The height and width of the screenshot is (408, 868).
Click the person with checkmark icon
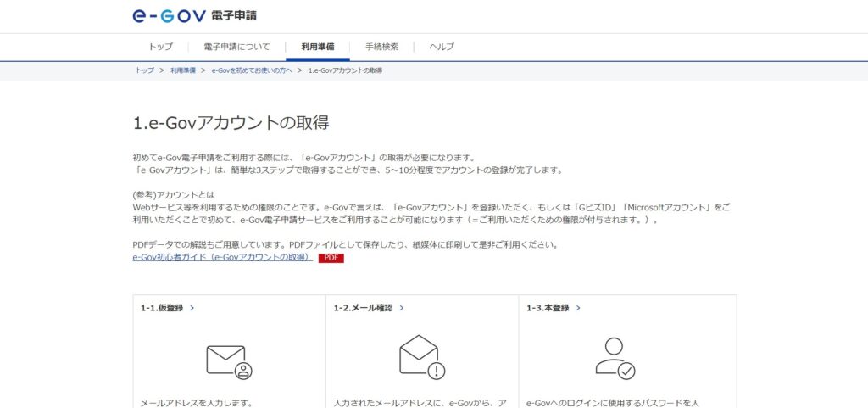pos(615,358)
